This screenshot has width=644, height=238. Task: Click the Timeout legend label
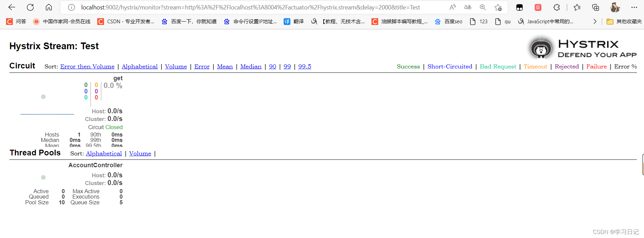(535, 66)
